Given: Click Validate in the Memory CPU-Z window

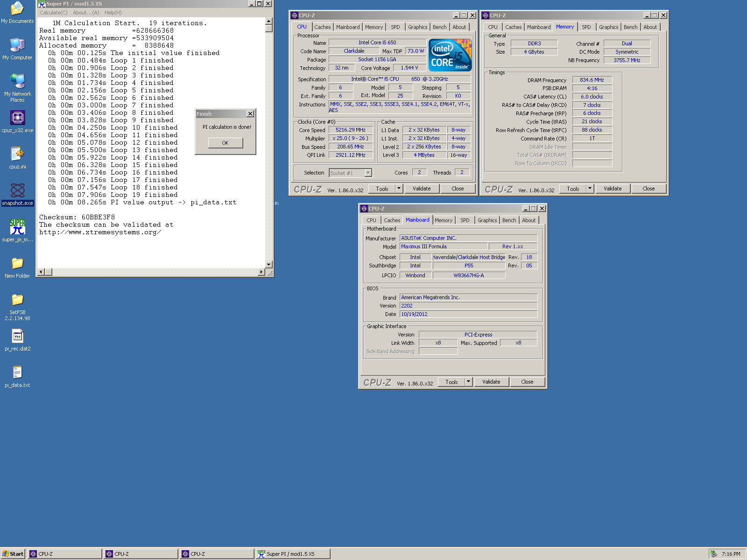Looking at the screenshot, I should click(x=613, y=189).
